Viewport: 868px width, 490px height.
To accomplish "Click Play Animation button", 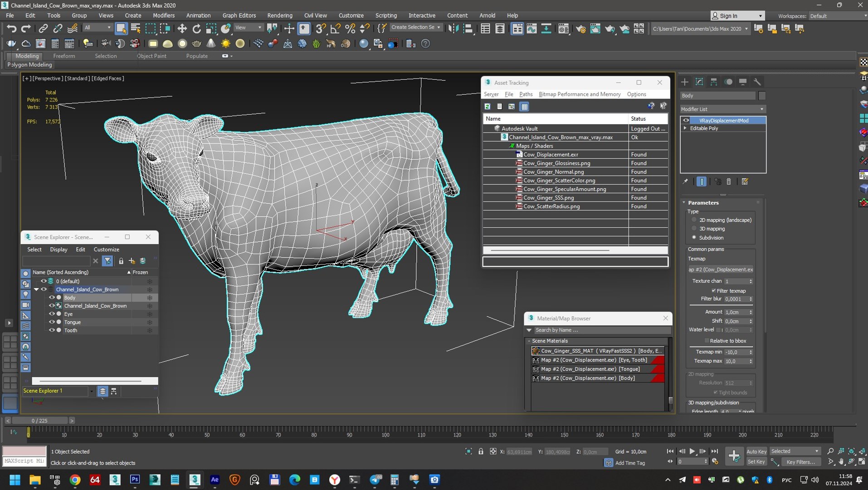I will [x=692, y=451].
